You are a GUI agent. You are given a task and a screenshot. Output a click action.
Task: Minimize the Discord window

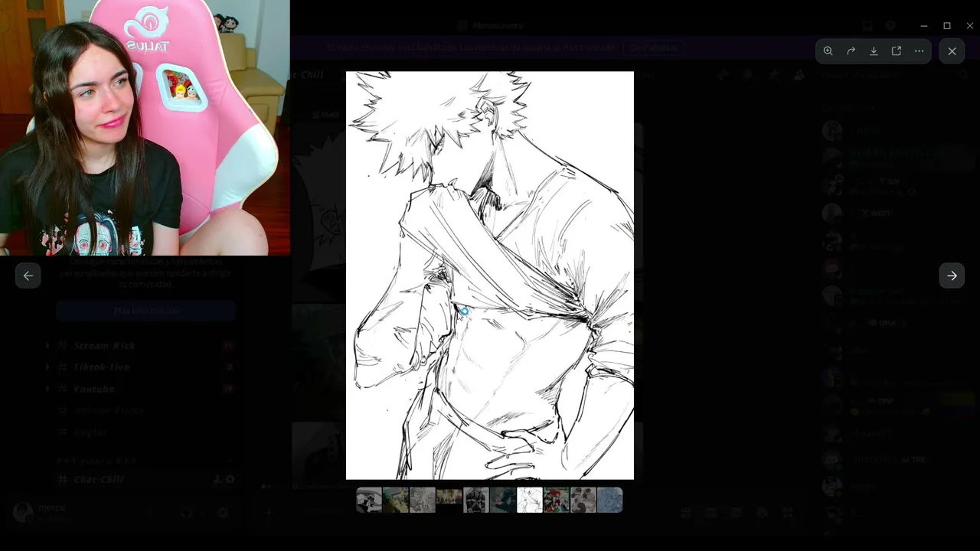(x=924, y=25)
